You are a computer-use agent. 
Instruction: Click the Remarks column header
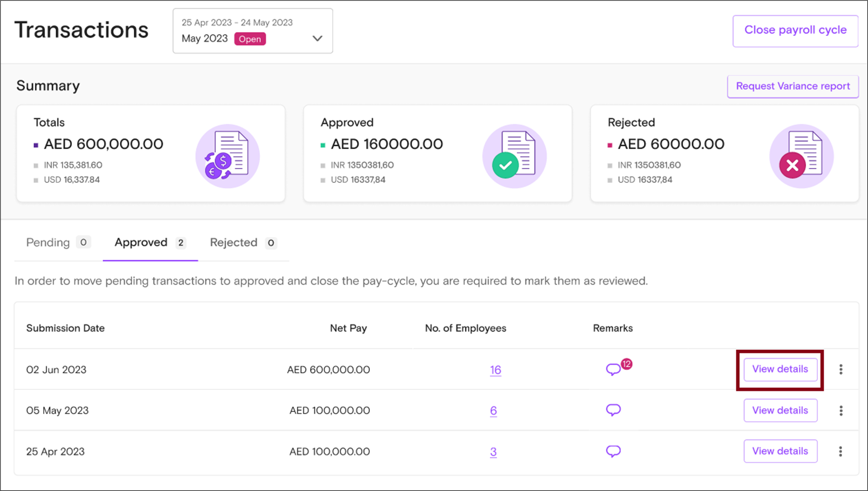(613, 328)
